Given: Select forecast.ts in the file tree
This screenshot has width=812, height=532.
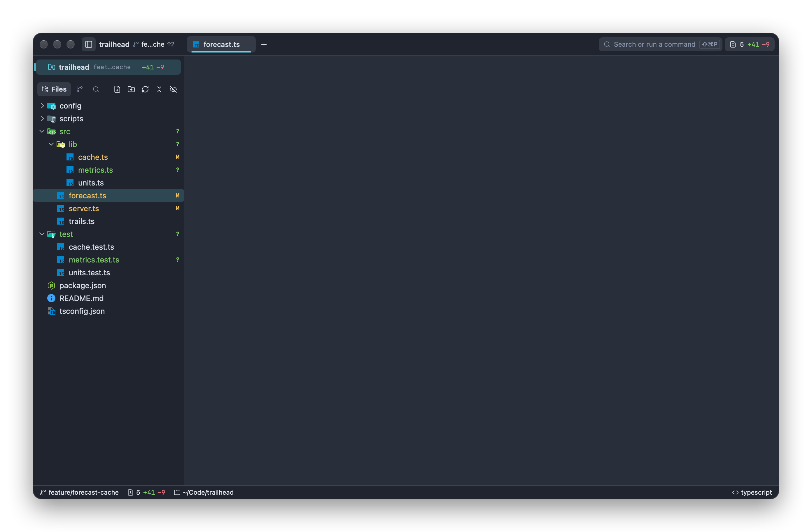Looking at the screenshot, I should click(x=108, y=195).
